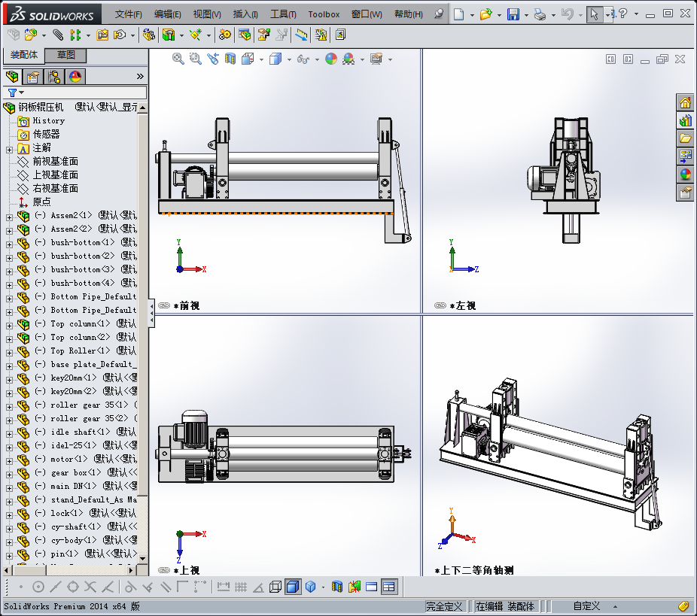Click the Exploded View icon
Screen dimensions: 697x616
click(264, 34)
